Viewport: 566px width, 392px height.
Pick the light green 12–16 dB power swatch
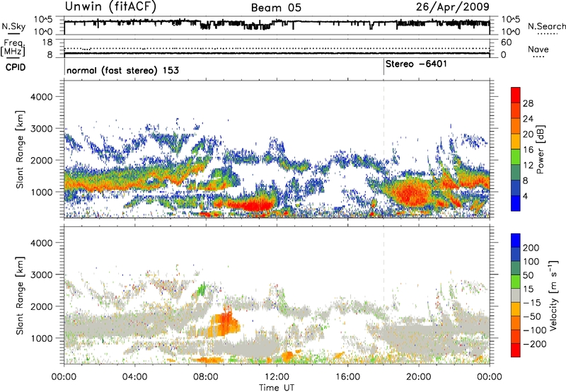click(516, 157)
